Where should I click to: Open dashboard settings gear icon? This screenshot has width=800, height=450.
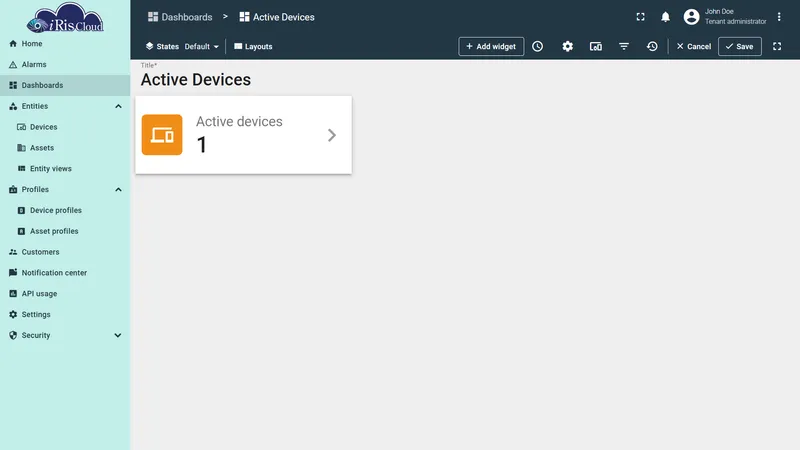click(x=567, y=46)
